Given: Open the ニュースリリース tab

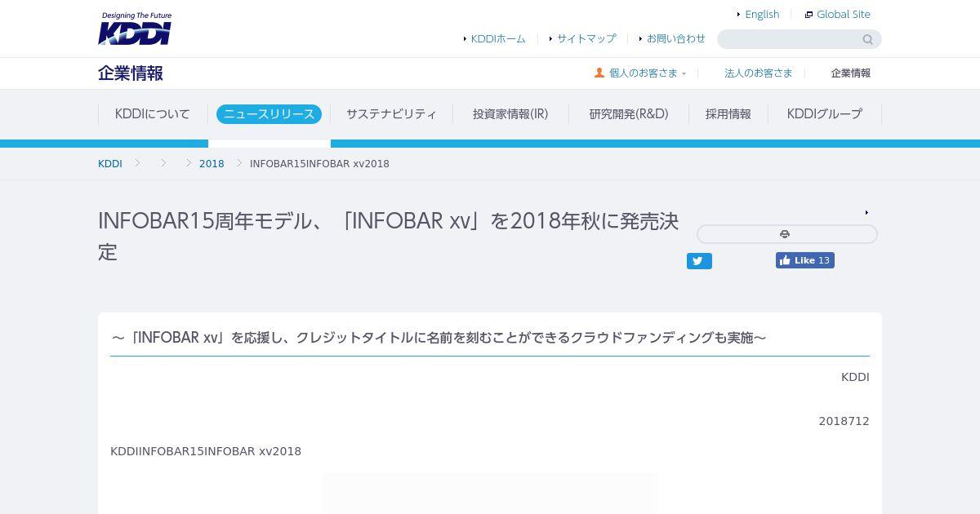Looking at the screenshot, I should (269, 114).
